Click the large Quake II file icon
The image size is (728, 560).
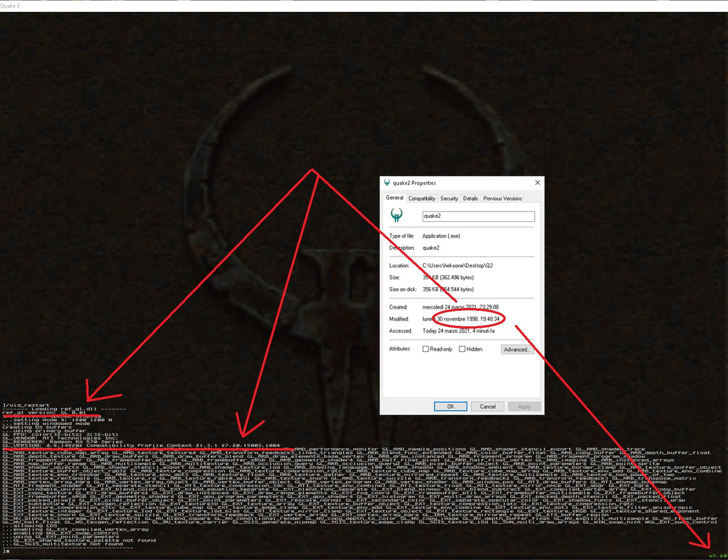(396, 215)
